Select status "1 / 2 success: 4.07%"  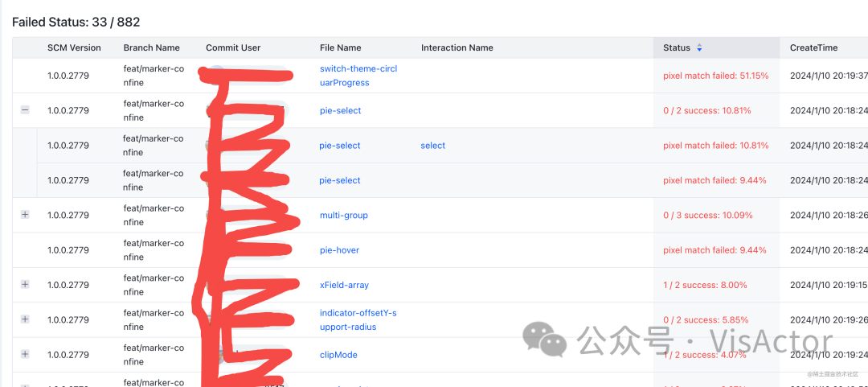pyautogui.click(x=706, y=355)
